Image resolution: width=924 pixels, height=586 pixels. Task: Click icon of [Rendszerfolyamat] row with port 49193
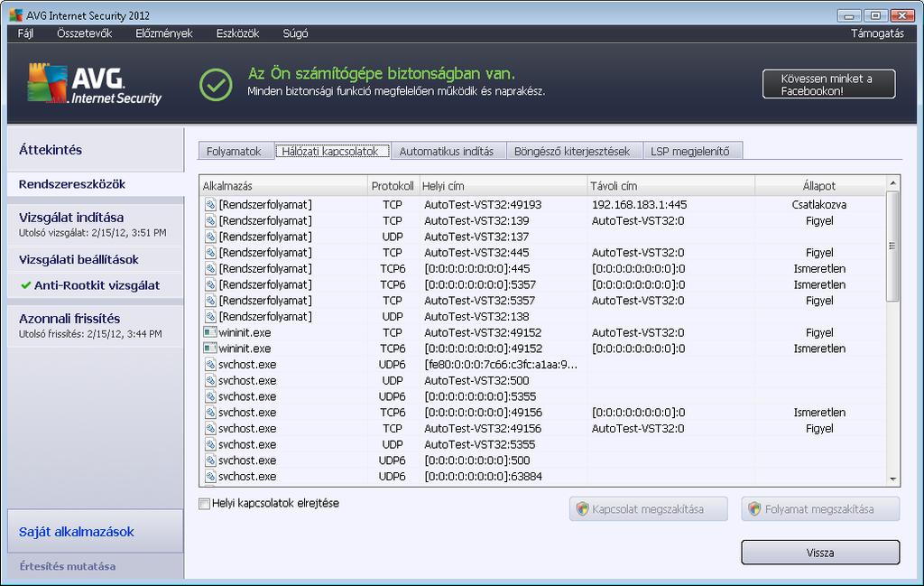tap(210, 205)
